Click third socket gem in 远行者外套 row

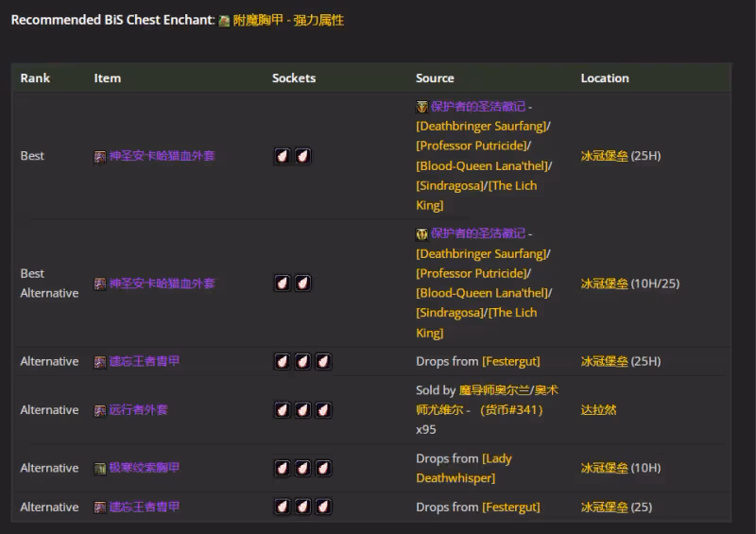[323, 410]
